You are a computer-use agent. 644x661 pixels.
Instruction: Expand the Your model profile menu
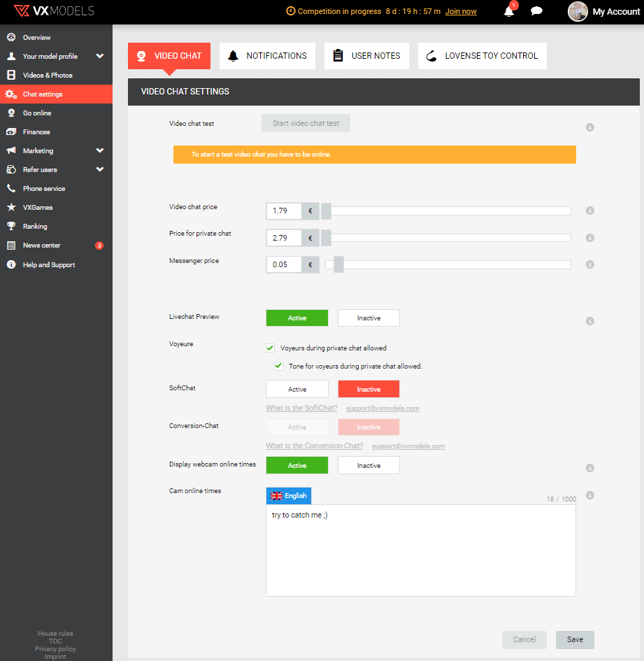99,56
